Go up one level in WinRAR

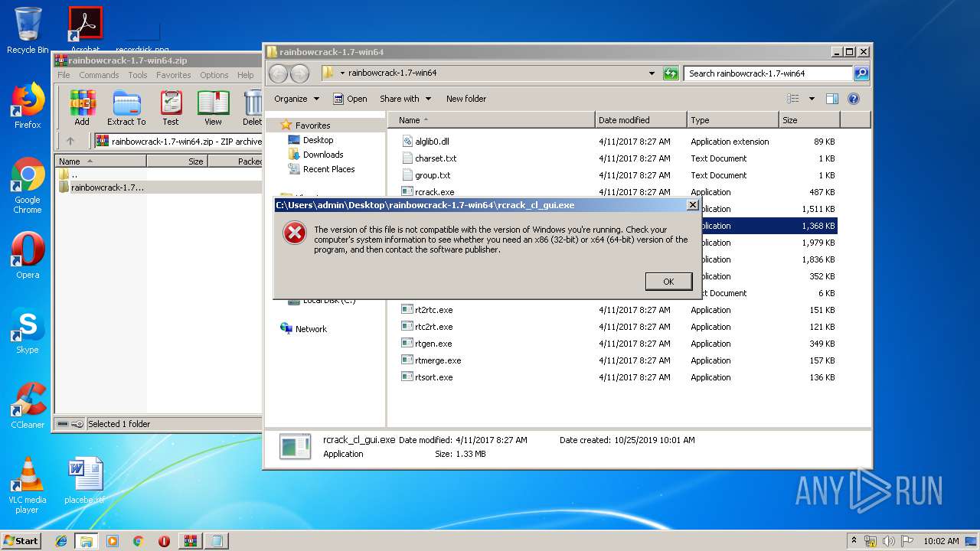click(70, 141)
